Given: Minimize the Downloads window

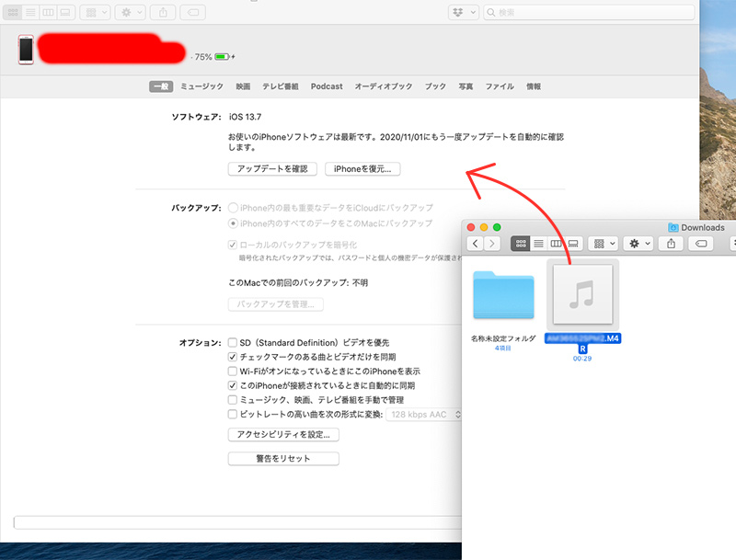Looking at the screenshot, I should click(x=484, y=227).
